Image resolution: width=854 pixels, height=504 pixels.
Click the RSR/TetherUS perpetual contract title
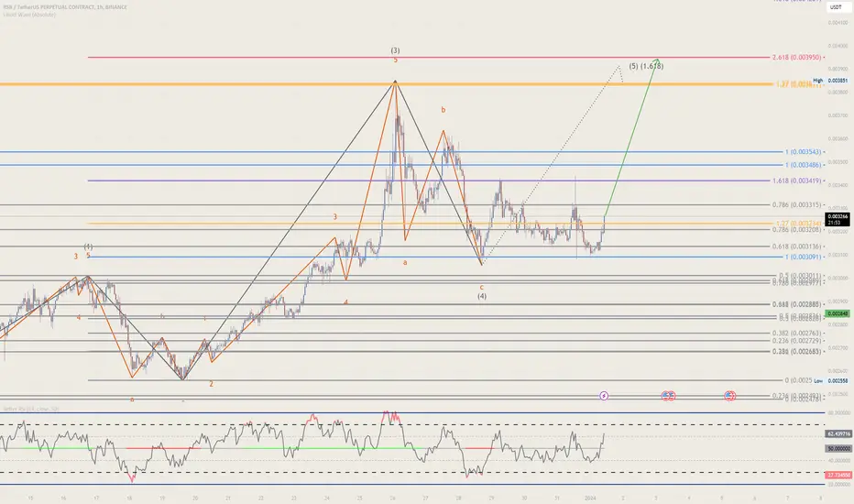65,7
